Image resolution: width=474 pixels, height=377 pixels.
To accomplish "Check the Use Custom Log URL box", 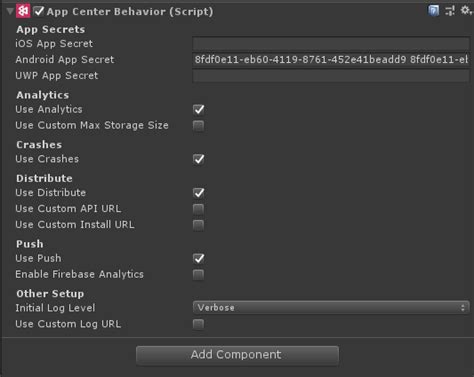I will (199, 324).
